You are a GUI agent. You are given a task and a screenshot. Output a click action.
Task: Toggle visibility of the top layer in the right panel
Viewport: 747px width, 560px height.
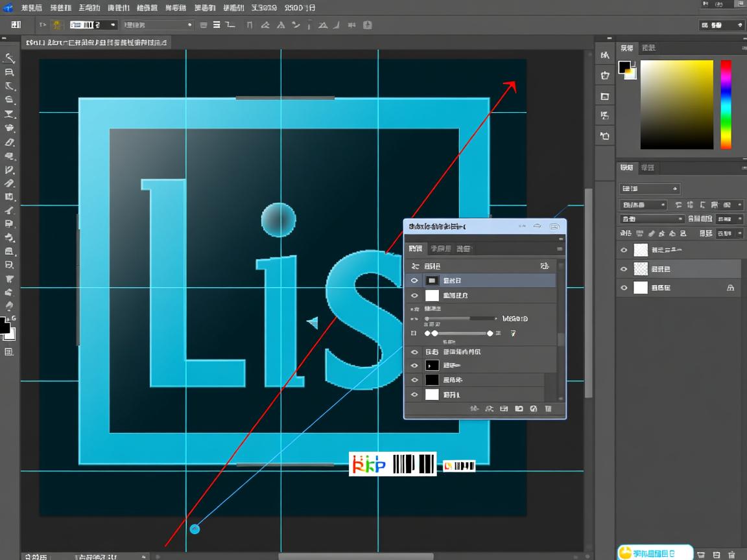pyautogui.click(x=624, y=250)
